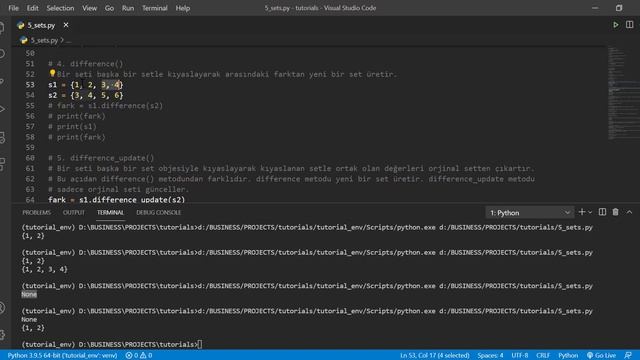Click the comment '# 4. difference()'
The height and width of the screenshot is (360, 640).
pyautogui.click(x=85, y=64)
